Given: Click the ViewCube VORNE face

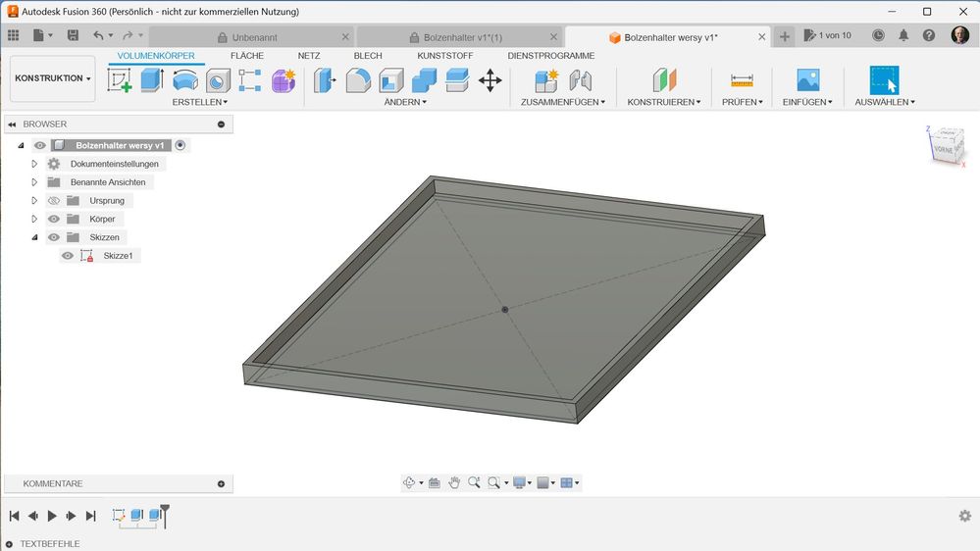Looking at the screenshot, I should (x=943, y=149).
